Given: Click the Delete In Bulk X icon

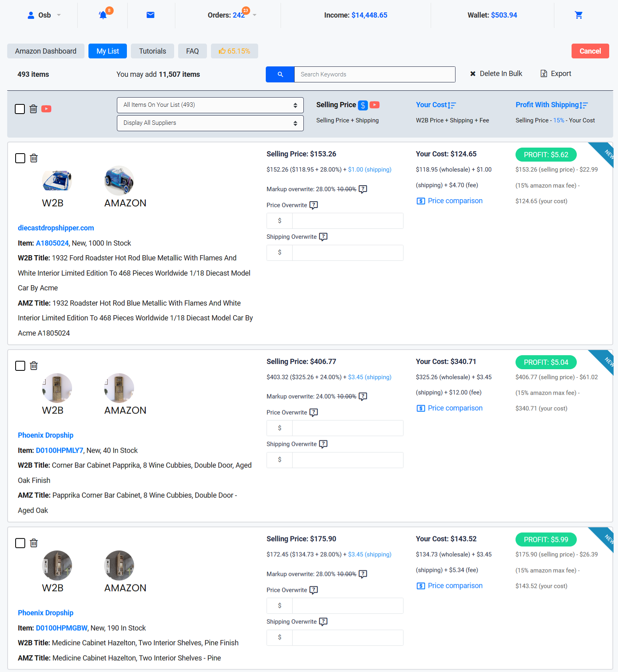Looking at the screenshot, I should (x=473, y=74).
